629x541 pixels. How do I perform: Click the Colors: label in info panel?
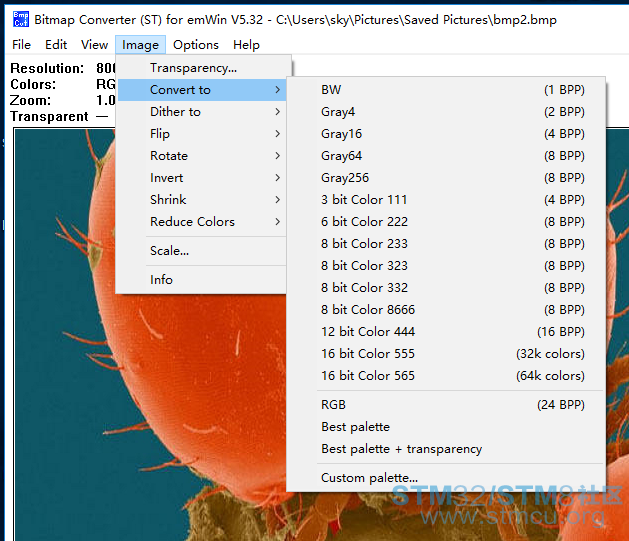pos(33,84)
